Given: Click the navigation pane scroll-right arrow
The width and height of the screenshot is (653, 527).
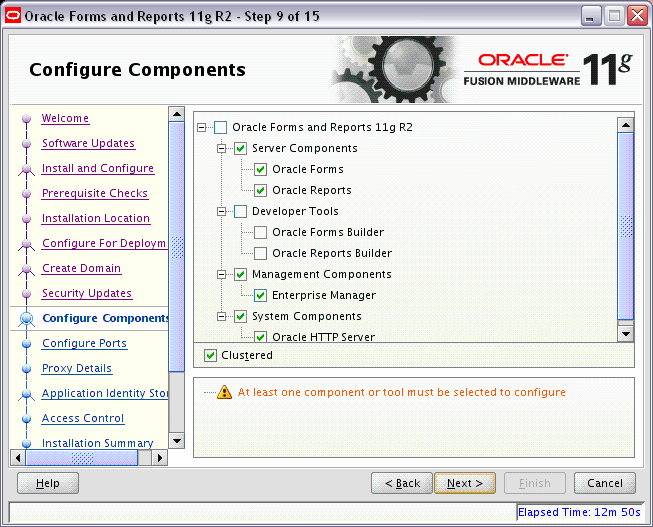Looking at the screenshot, I should coord(160,458).
